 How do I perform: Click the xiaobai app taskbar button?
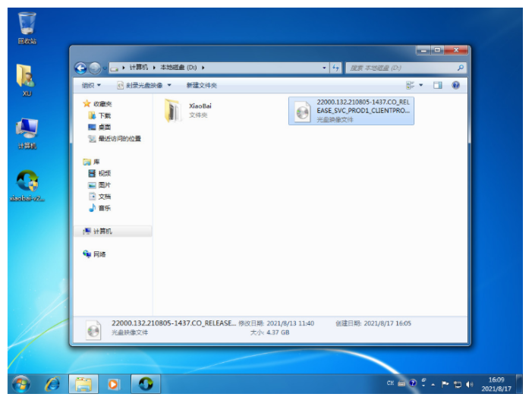click(146, 384)
